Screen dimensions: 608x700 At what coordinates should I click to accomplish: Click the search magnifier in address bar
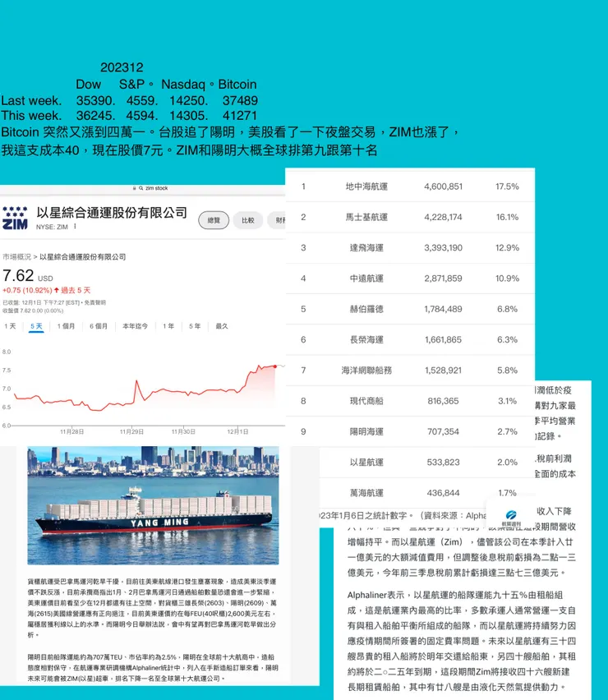click(141, 188)
